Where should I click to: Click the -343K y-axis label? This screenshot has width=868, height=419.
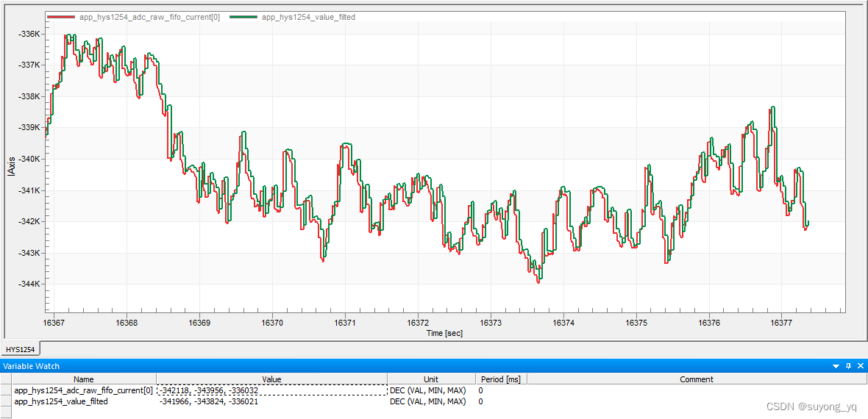coord(29,253)
